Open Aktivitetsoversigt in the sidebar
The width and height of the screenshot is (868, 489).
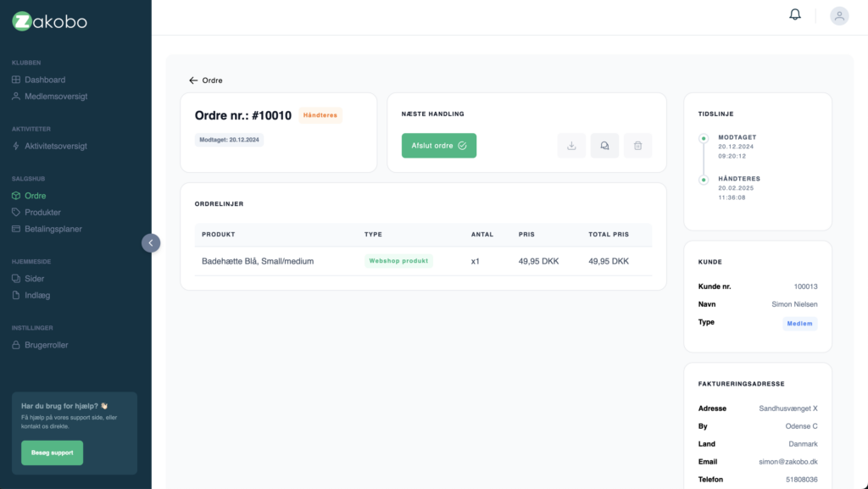click(x=56, y=146)
